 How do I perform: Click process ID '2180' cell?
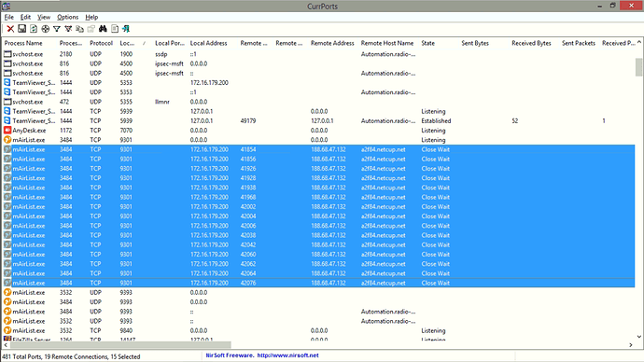click(65, 54)
